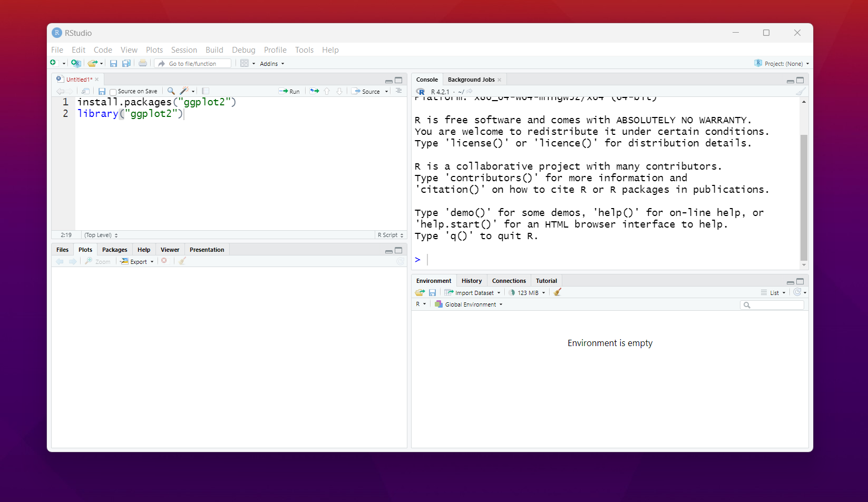Load workspace folder icon in Environment

[420, 292]
